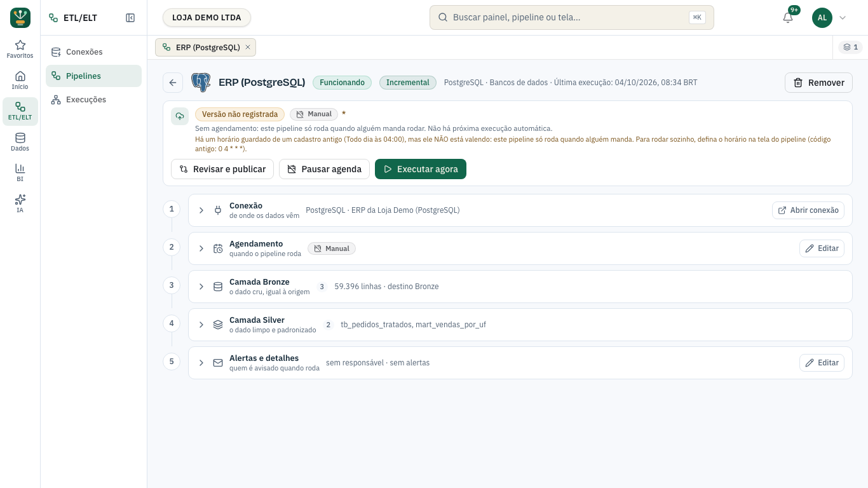This screenshot has height=488, width=868.
Task: Go back with the arrow button
Action: [173, 83]
